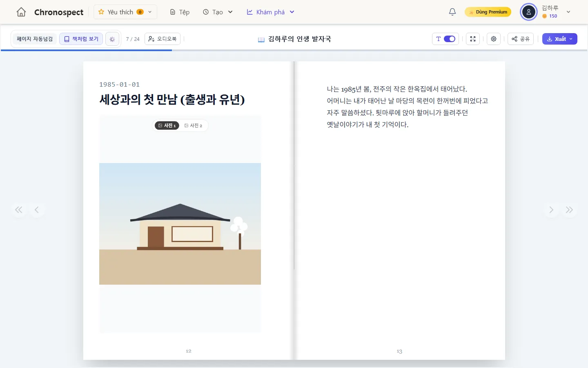
Task: Expand the Yêu thích favorites dropdown
Action: click(125, 12)
